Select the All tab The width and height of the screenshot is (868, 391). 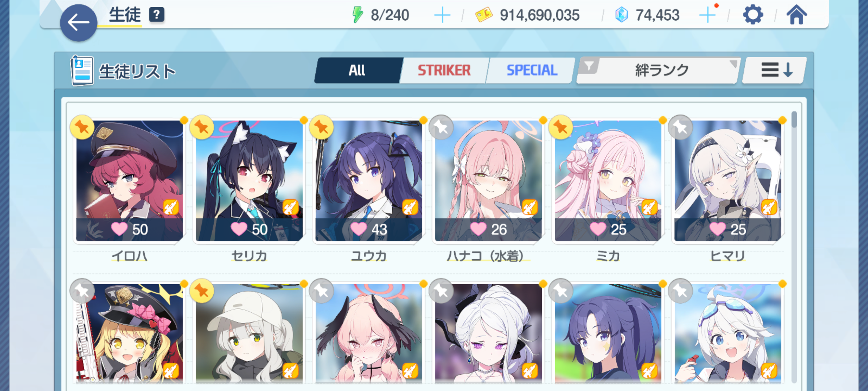coord(358,70)
